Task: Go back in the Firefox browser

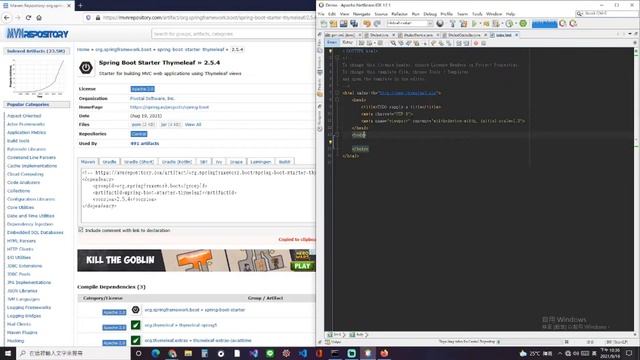Action: (7, 18)
